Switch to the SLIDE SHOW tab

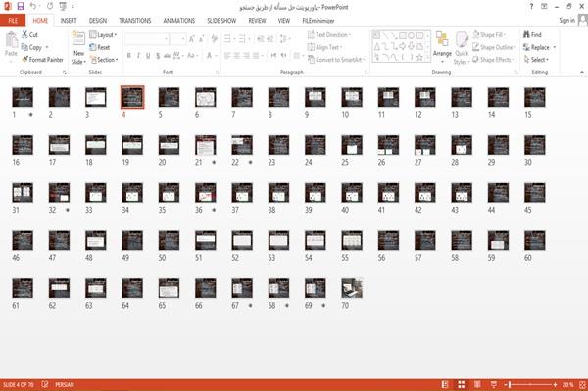pos(221,21)
